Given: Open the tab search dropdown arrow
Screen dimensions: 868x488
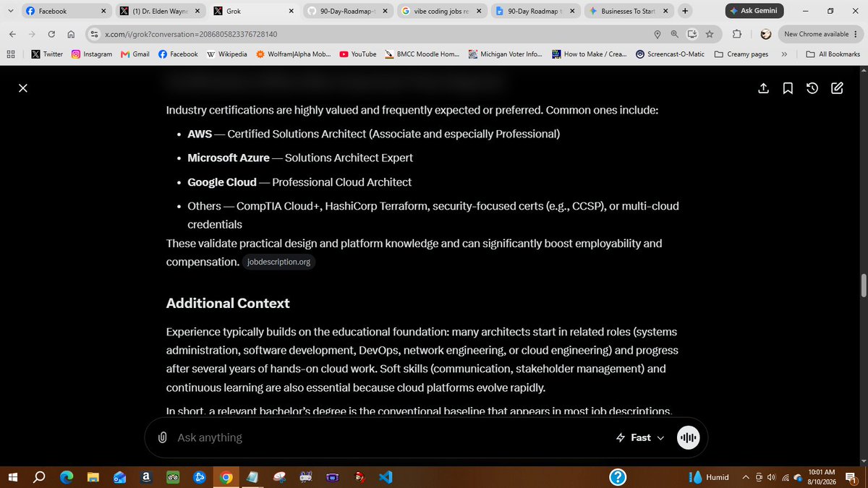Looking at the screenshot, I should (x=10, y=11).
